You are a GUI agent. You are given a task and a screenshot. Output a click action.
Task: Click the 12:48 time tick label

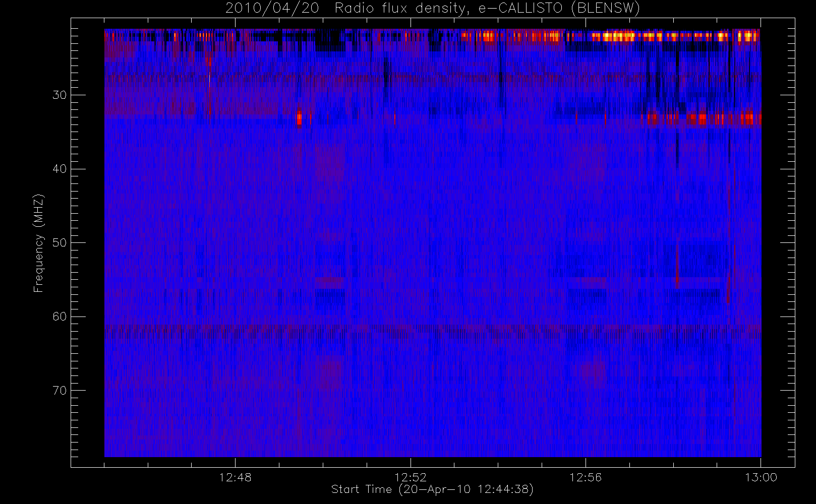click(235, 477)
